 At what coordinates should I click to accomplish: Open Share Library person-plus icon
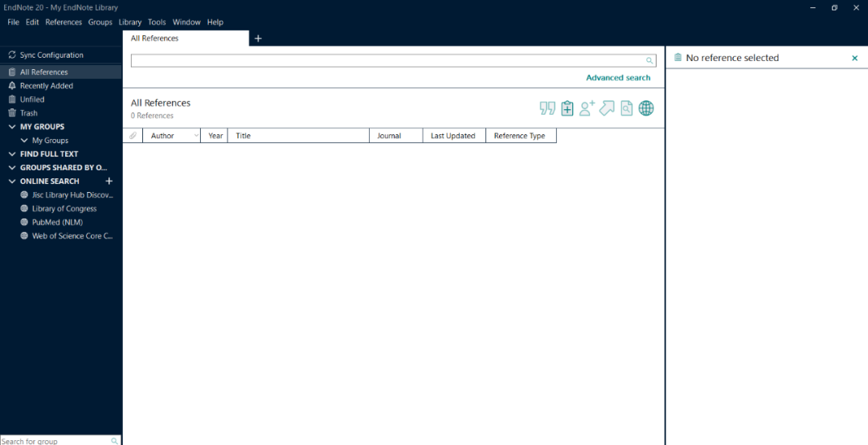(587, 108)
